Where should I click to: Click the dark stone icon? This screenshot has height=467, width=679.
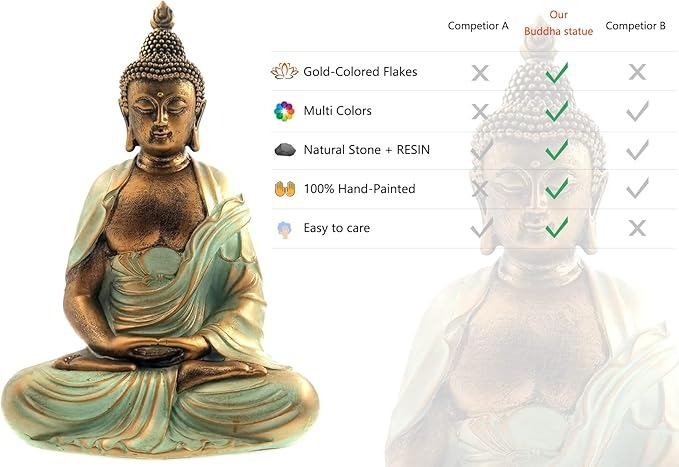point(285,150)
